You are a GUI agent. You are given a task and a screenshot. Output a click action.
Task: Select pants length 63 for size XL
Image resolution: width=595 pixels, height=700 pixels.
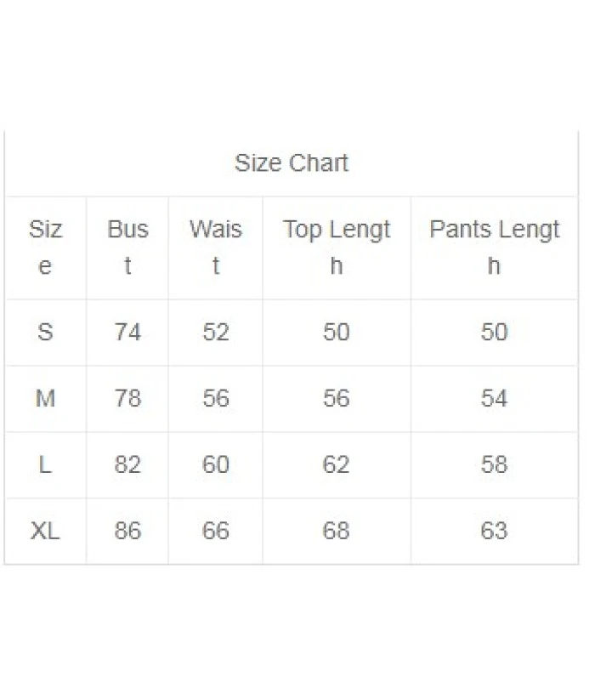pos(494,531)
